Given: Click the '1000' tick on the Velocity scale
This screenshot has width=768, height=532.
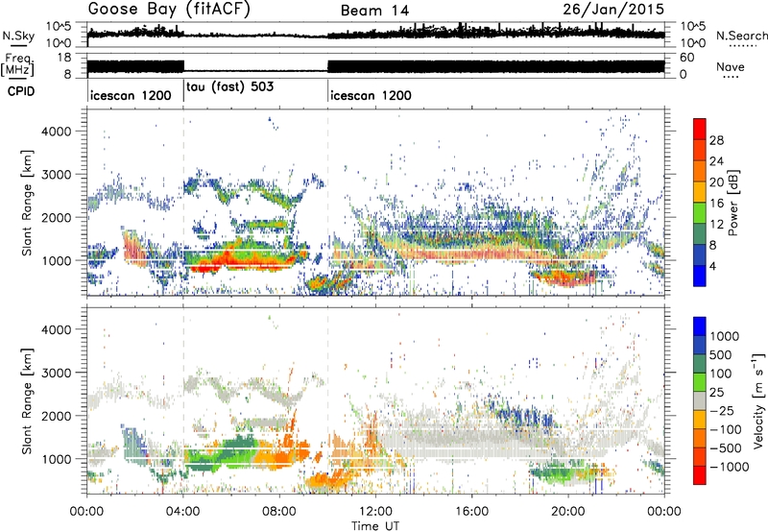Looking at the screenshot, I should coord(725,336).
